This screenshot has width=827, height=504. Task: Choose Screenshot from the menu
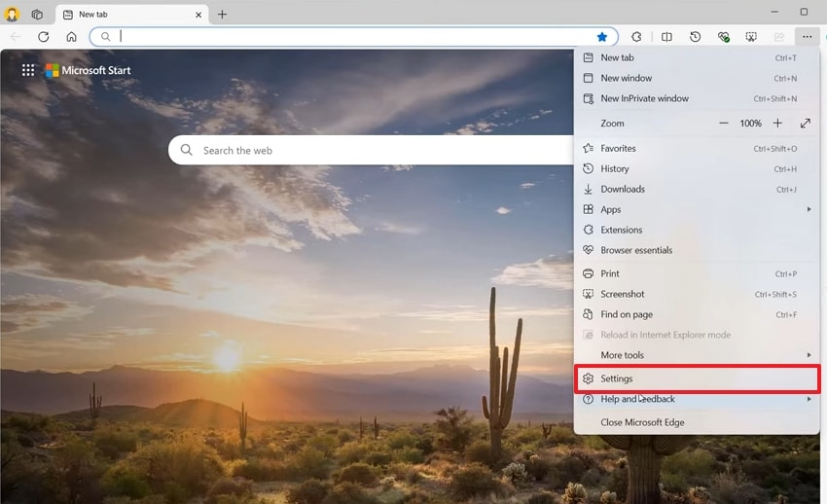tap(697, 294)
